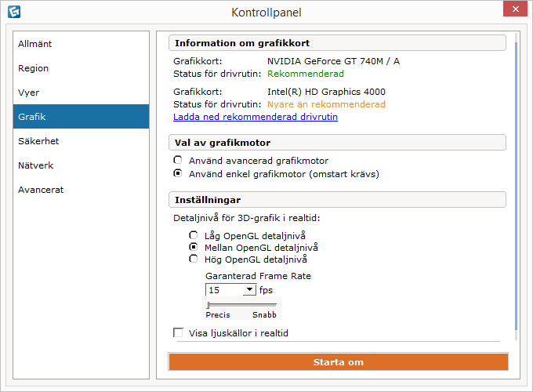Close the Kontrollpanel window
This screenshot has height=392, width=533.
point(515,9)
